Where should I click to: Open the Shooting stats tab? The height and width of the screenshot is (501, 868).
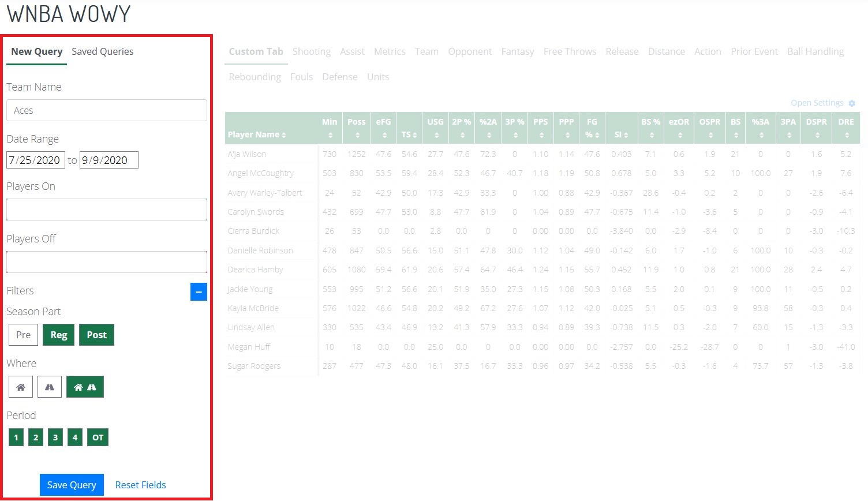point(312,51)
